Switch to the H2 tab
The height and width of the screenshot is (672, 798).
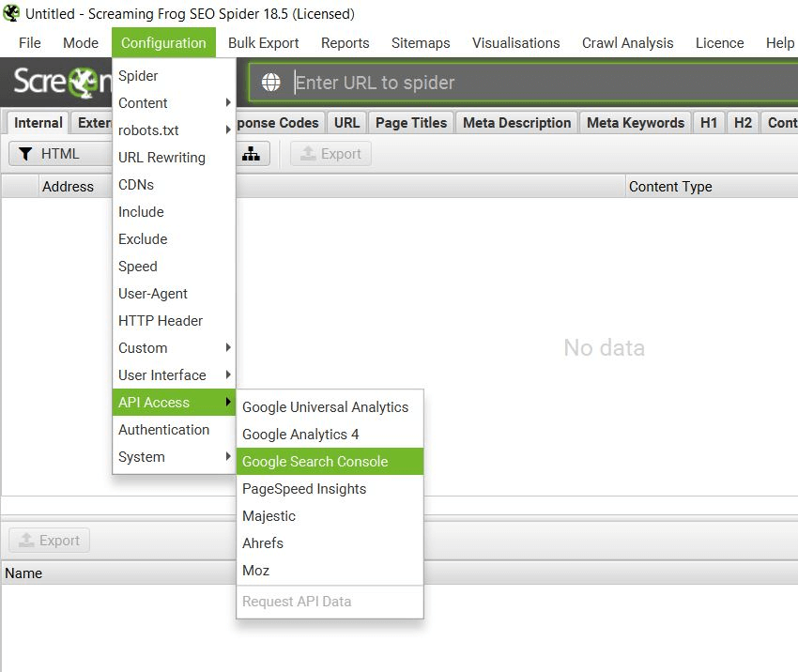[743, 123]
